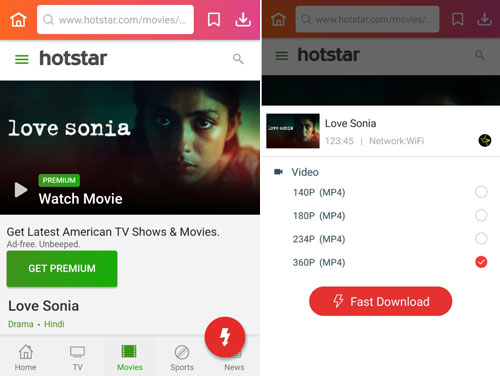Tap the green PREMIUM badge
500x376 pixels.
click(x=59, y=180)
